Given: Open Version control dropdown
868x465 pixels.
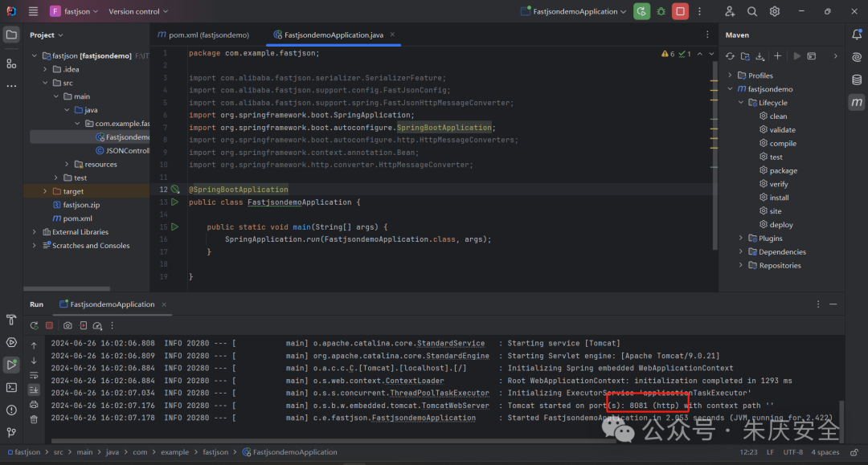Looking at the screenshot, I should click(x=138, y=11).
